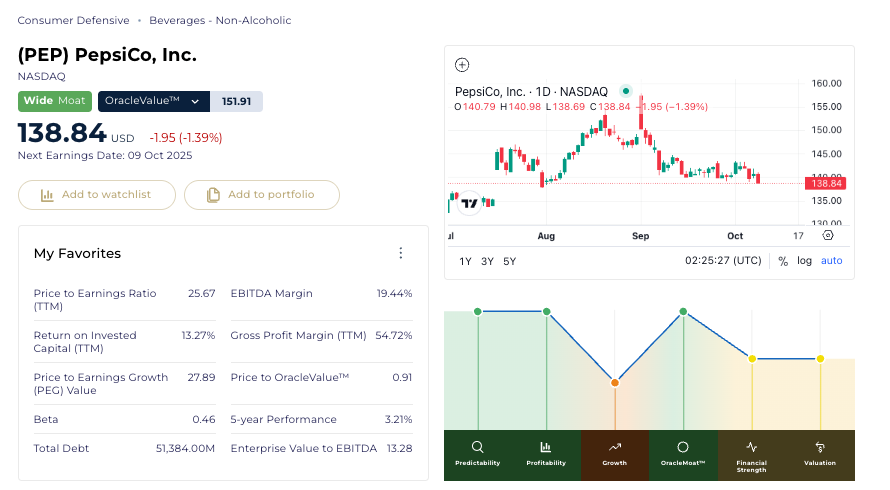Viewport: 890px width, 490px height.
Task: Open chart settings hexagon icon
Action: 827,236
